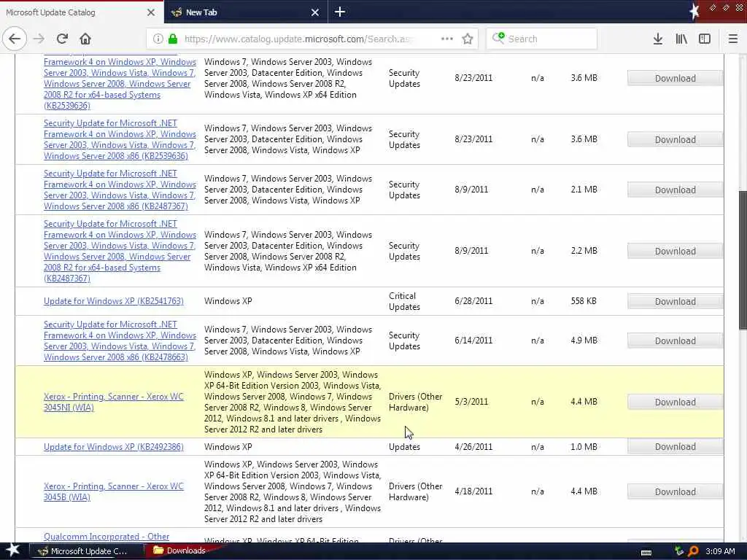Click the 6/14/2011 date cell
Screen dimensions: 747x560
(473, 340)
